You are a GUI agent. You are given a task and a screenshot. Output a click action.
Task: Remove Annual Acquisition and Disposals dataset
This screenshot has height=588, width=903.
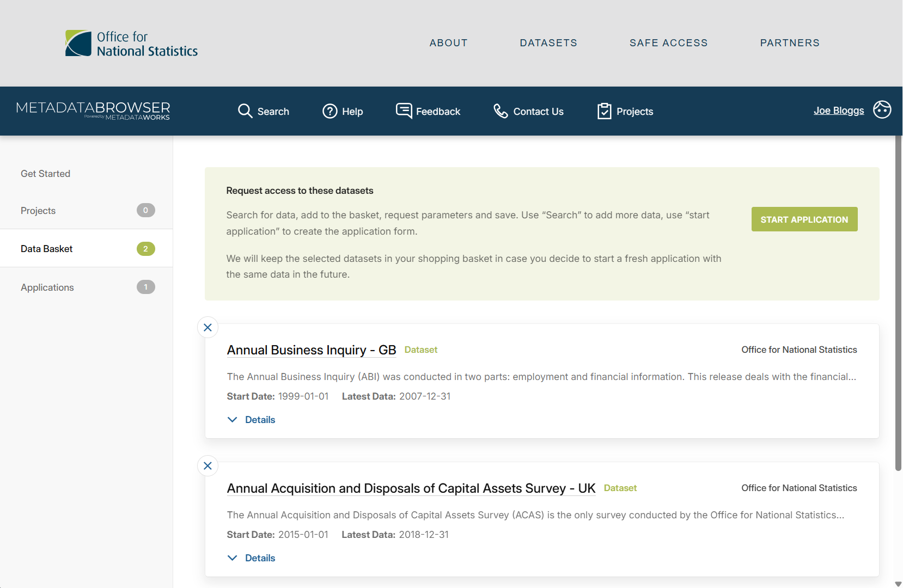point(208,465)
